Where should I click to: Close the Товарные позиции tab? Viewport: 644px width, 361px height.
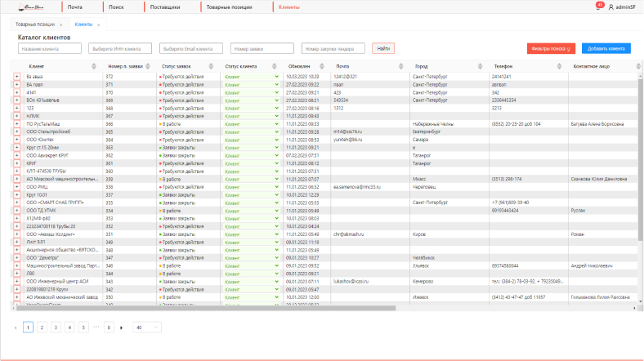point(60,25)
